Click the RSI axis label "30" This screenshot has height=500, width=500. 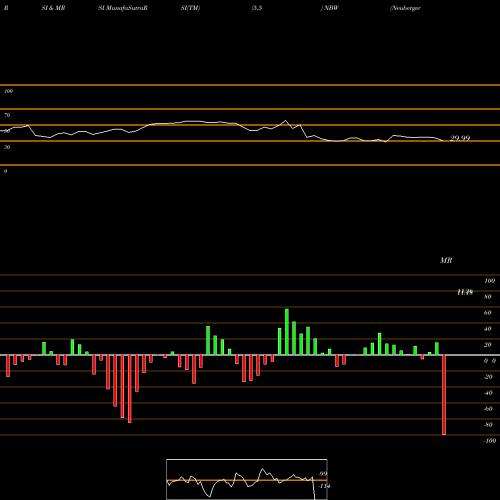tap(7, 147)
